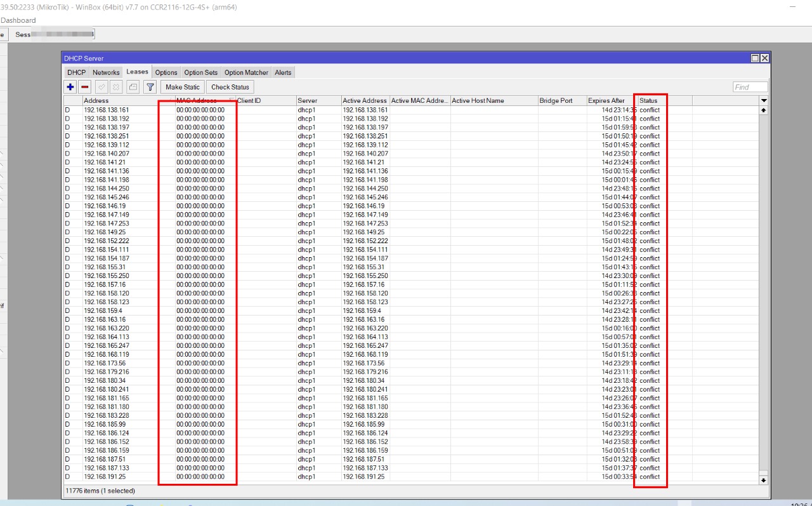Select the lease address 192.168.159.4
Image resolution: width=812 pixels, height=506 pixels.
103,310
